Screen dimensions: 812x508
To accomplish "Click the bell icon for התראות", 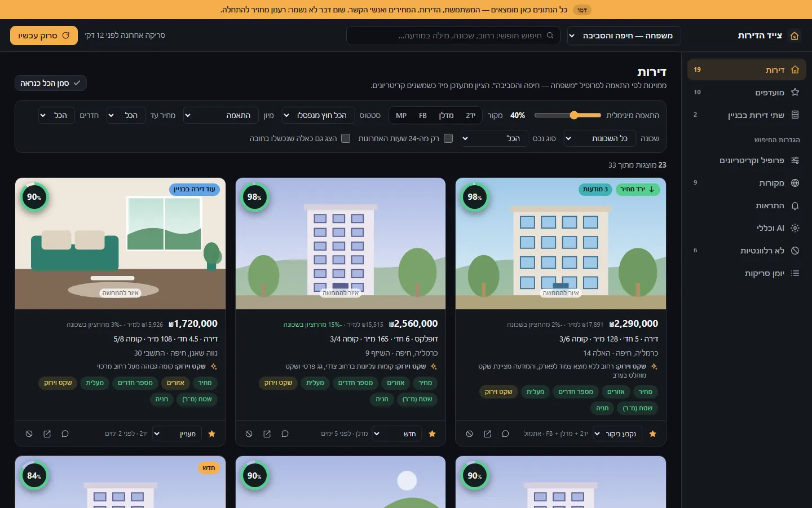I will coord(795,205).
